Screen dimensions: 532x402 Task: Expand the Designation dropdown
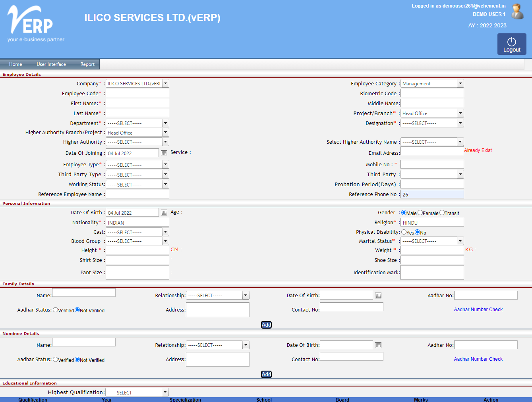coord(432,123)
